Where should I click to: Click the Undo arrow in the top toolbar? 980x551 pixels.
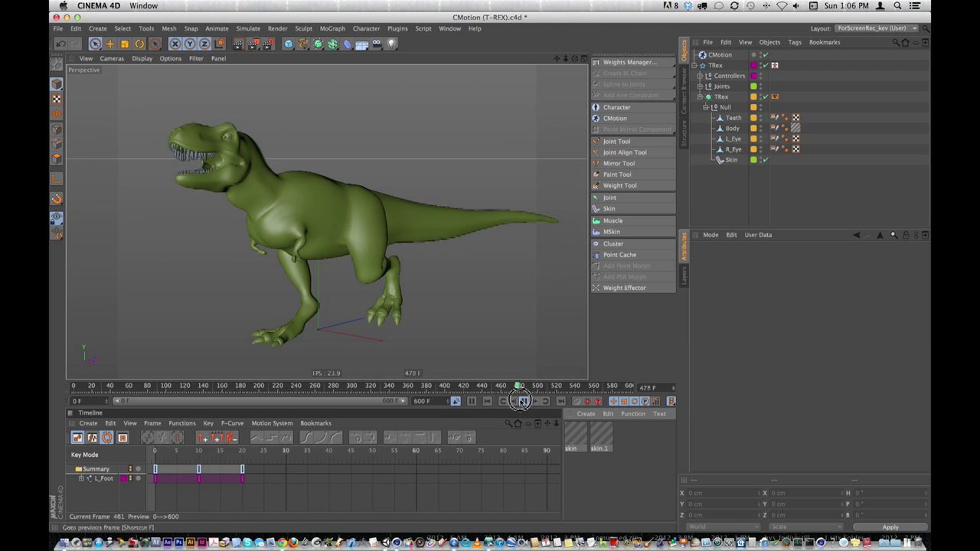pyautogui.click(x=61, y=44)
